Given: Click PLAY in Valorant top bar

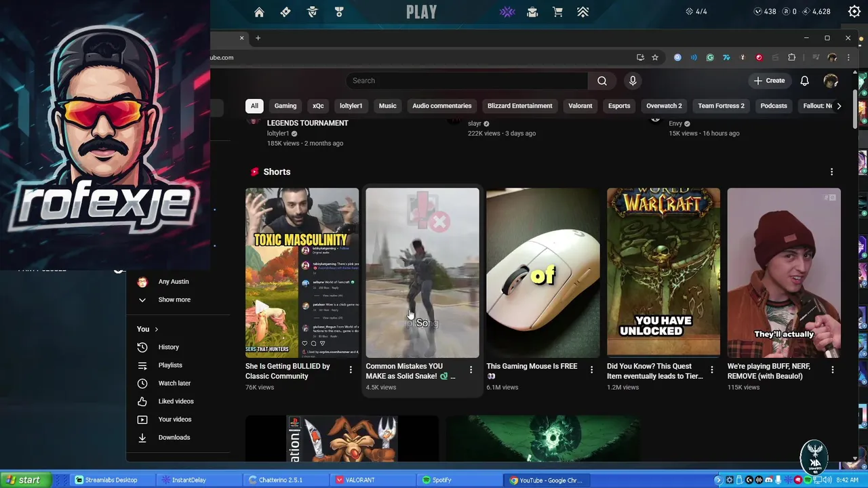Looking at the screenshot, I should coord(421,12).
